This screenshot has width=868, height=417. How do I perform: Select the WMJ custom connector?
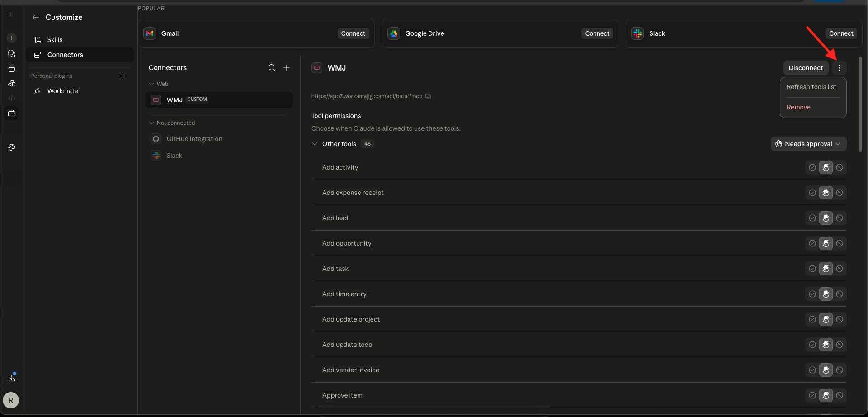[219, 100]
